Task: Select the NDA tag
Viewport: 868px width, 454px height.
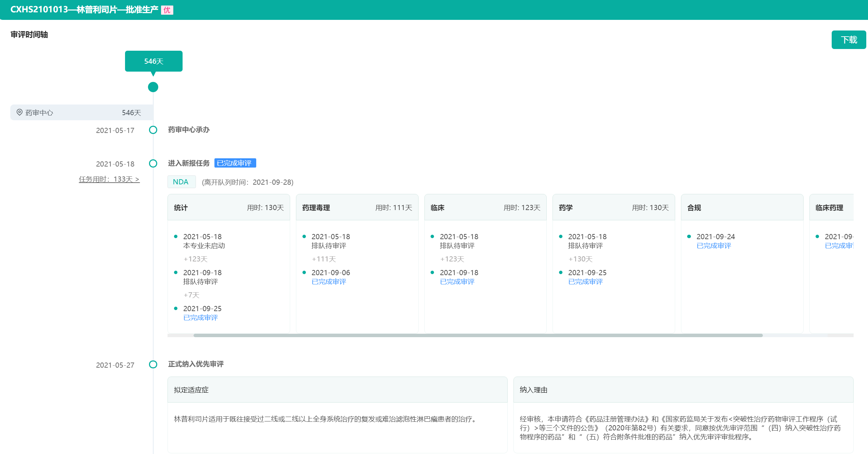Action: tap(181, 182)
